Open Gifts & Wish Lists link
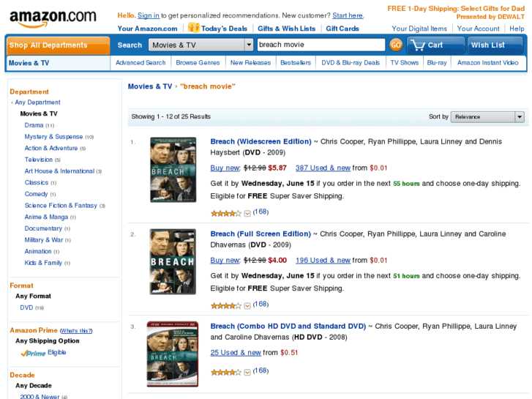Image resolution: width=532 pixels, height=399 pixels. [x=286, y=29]
